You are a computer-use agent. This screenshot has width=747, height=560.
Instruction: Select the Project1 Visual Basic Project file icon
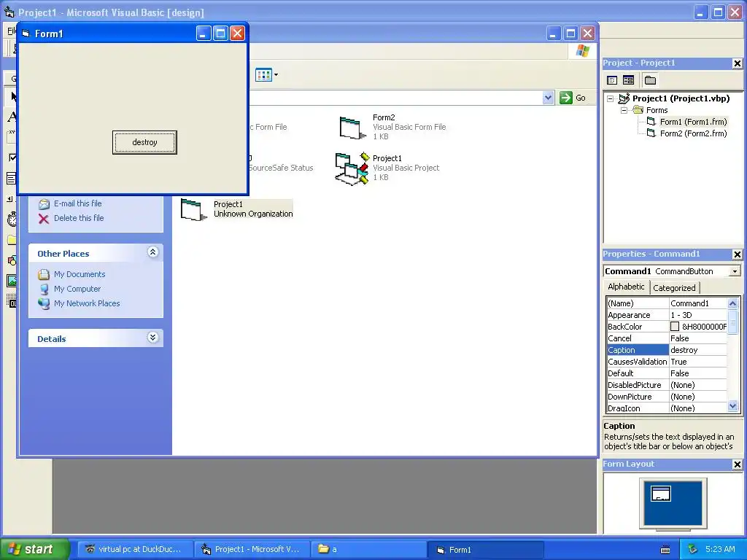352,168
